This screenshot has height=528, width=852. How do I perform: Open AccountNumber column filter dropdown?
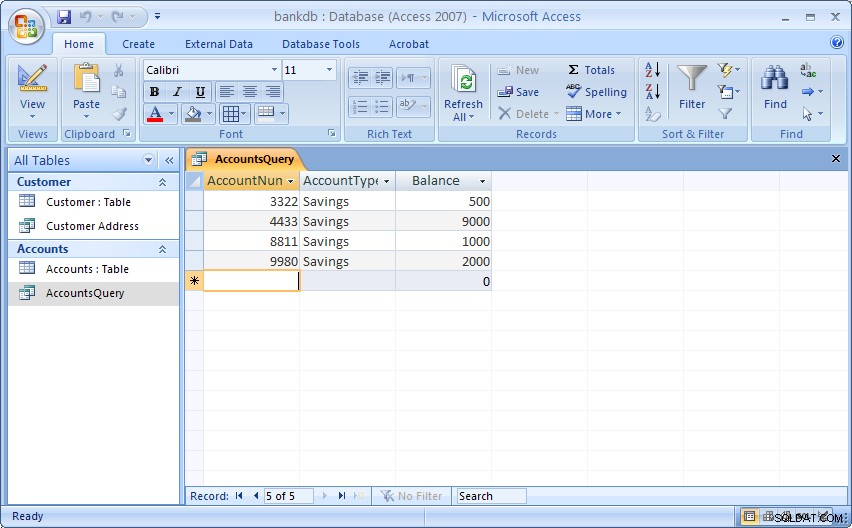tap(291, 181)
